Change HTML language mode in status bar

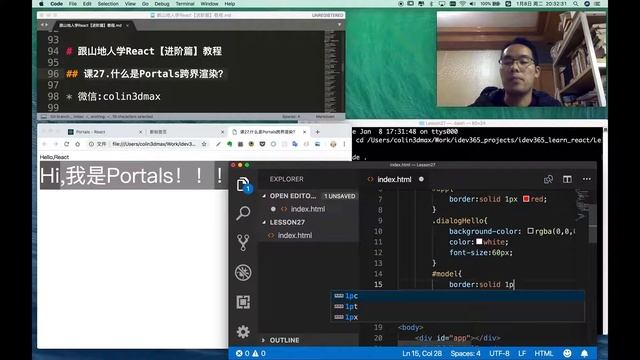click(x=544, y=353)
